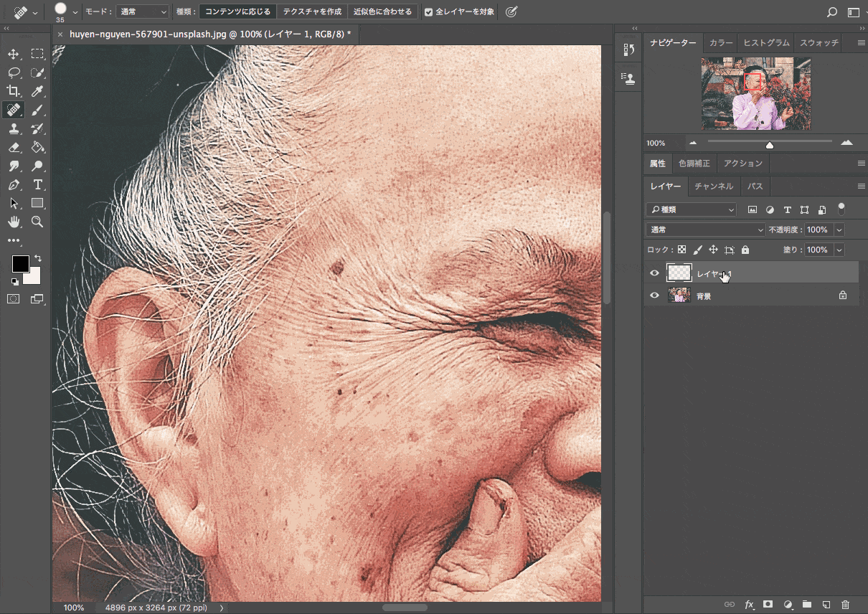Image resolution: width=868 pixels, height=614 pixels.
Task: Reset default foreground and background colors
Action: (14, 281)
